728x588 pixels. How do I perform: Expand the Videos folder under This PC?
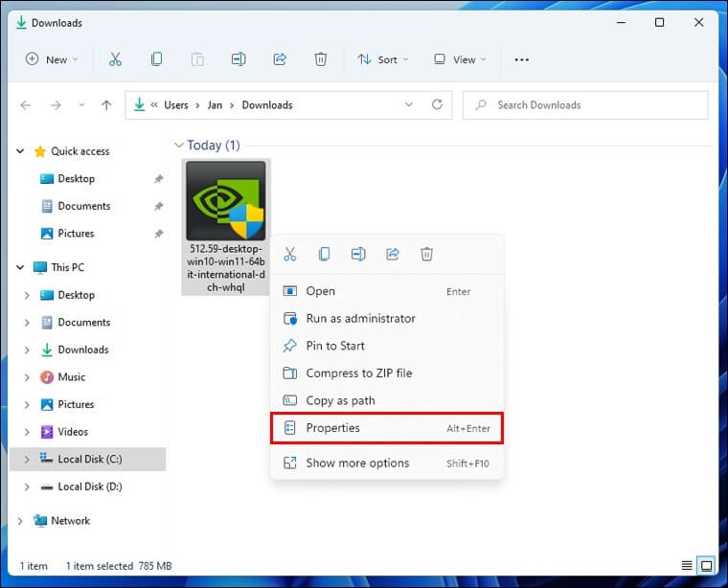[27, 432]
